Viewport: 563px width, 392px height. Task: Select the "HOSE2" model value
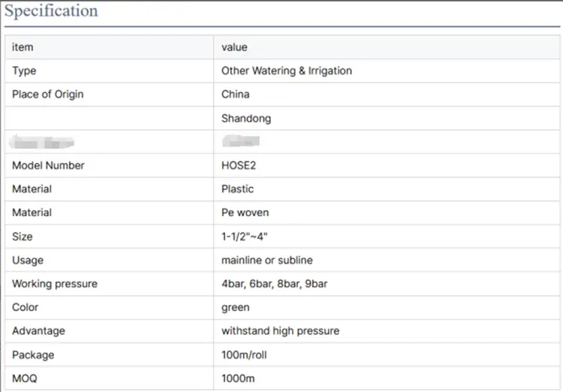click(239, 165)
